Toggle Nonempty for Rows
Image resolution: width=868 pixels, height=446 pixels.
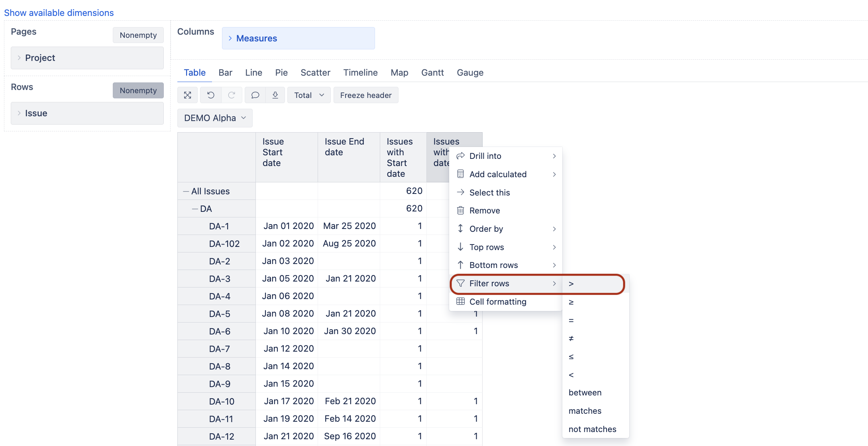point(138,90)
